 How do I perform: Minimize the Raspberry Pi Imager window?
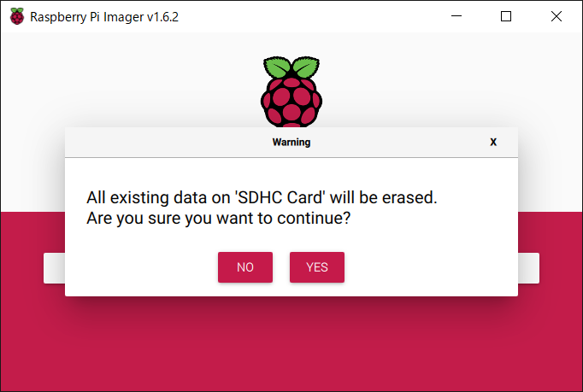coord(456,16)
